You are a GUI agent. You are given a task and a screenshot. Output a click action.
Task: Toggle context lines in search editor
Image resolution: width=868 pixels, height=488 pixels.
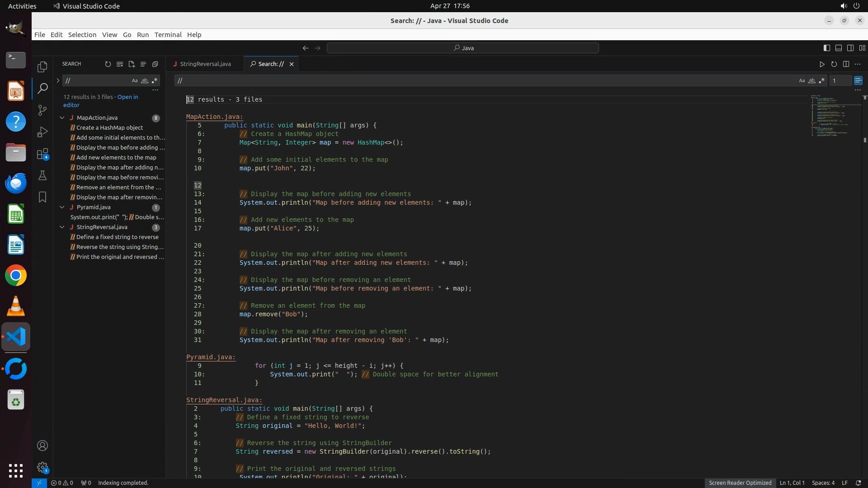pos(858,80)
